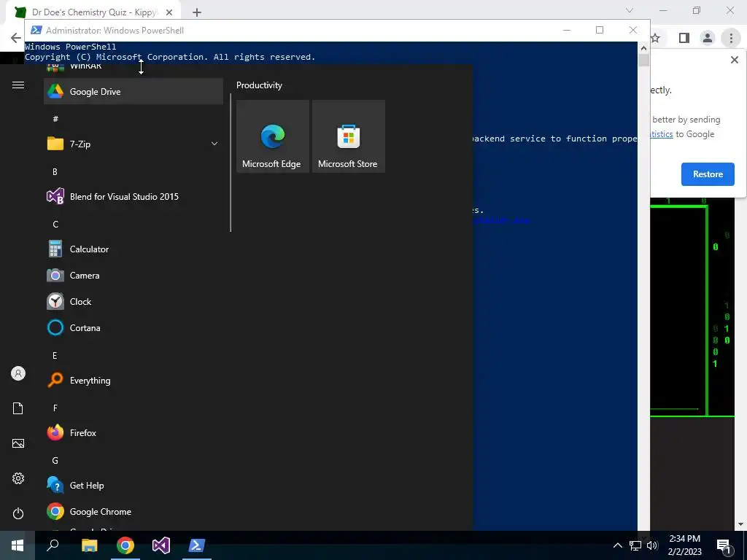Switch to Visual Studio in taskbar
The height and width of the screenshot is (560, 747).
pyautogui.click(x=161, y=545)
